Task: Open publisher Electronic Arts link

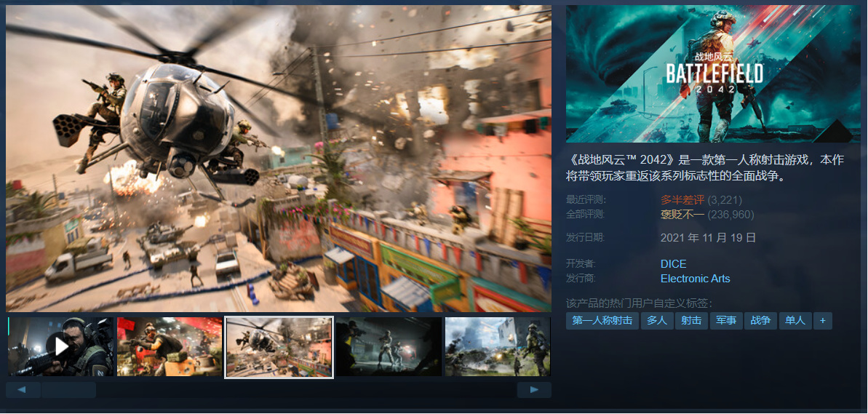Action: [696, 279]
